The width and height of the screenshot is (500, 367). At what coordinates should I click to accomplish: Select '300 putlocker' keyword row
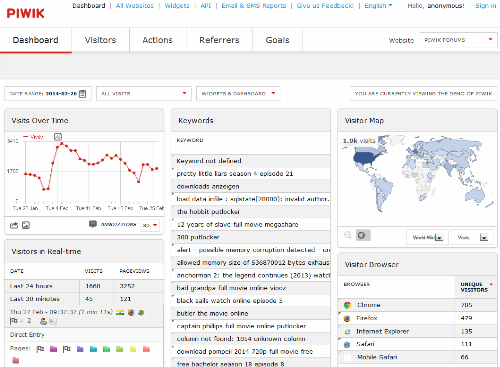[x=251, y=237]
